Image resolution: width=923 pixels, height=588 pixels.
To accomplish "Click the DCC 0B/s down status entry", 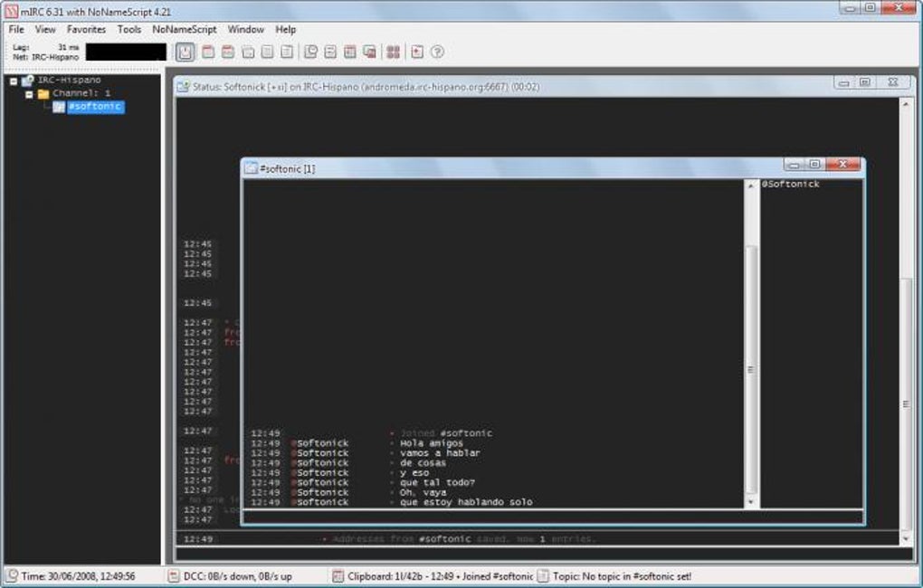I will (x=238, y=576).
